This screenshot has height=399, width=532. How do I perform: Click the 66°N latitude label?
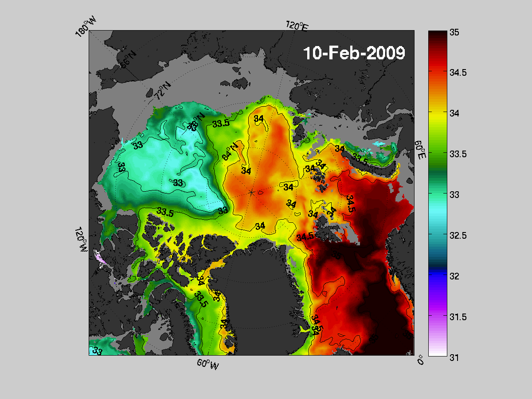(128, 60)
